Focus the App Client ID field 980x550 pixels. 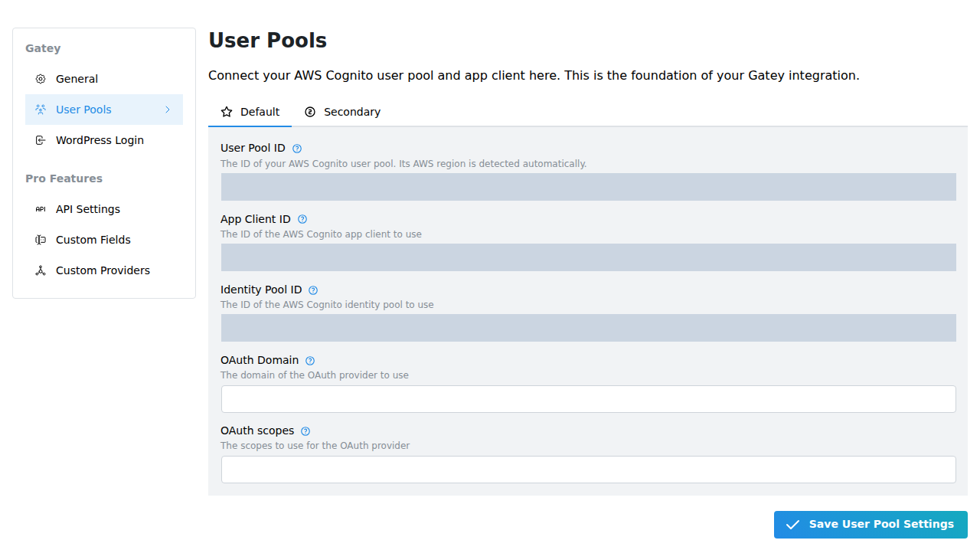point(588,257)
